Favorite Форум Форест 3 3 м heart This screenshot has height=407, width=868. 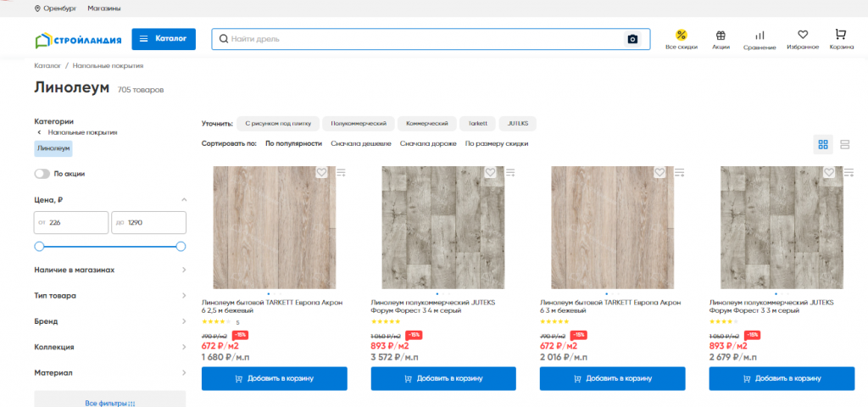point(829,173)
